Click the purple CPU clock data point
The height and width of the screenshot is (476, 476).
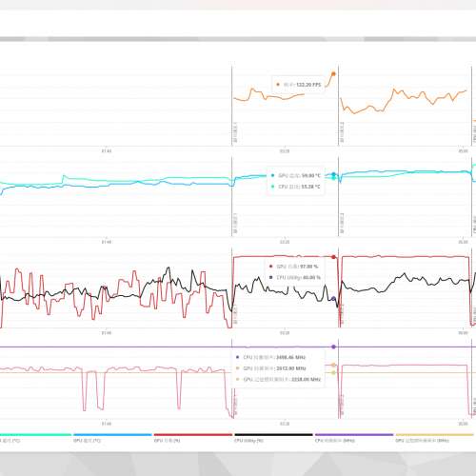(333, 347)
